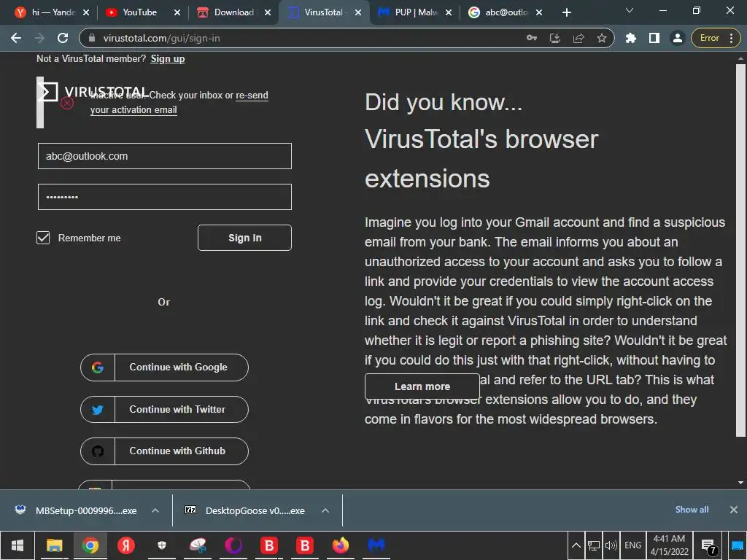The width and height of the screenshot is (747, 560).
Task: Bookmark this page with the star icon
Action: (x=602, y=38)
